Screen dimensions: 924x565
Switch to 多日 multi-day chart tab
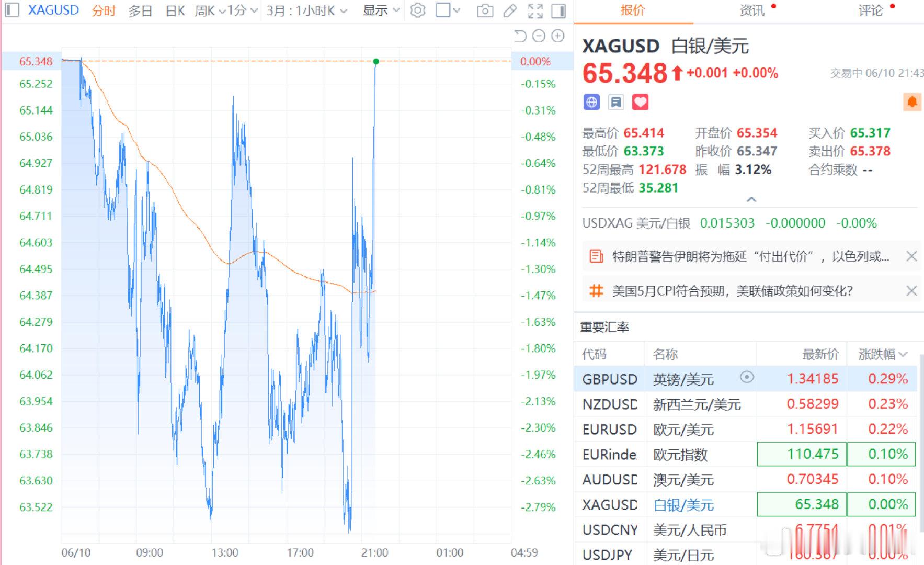tap(140, 10)
